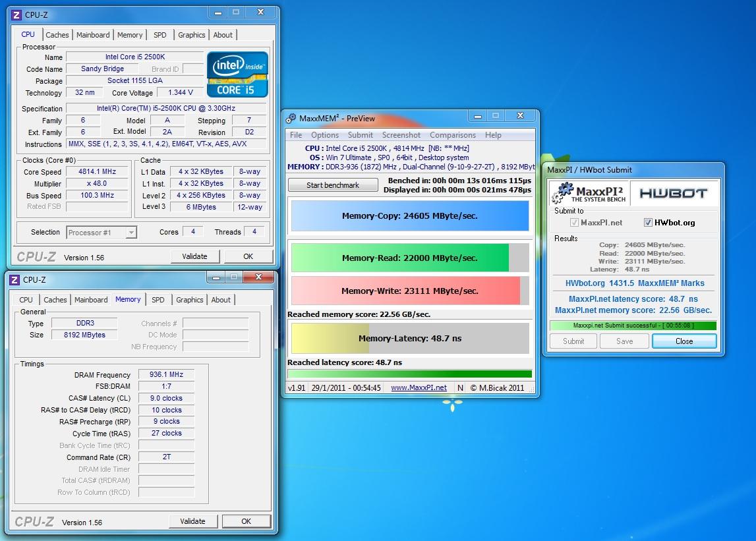Open the Comparisons menu in MaxxMEM

pos(453,135)
